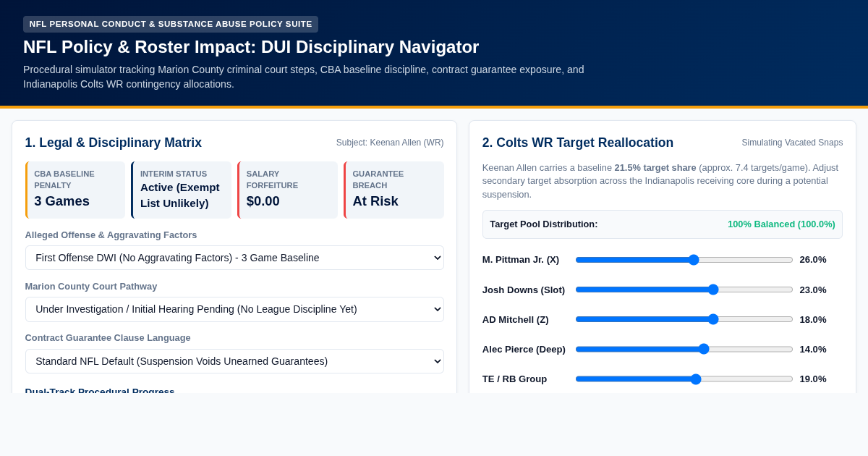Viewport: 868px width, 456px height.
Task: Click the 14.0% value for Alec Pierce
Action: (x=813, y=349)
